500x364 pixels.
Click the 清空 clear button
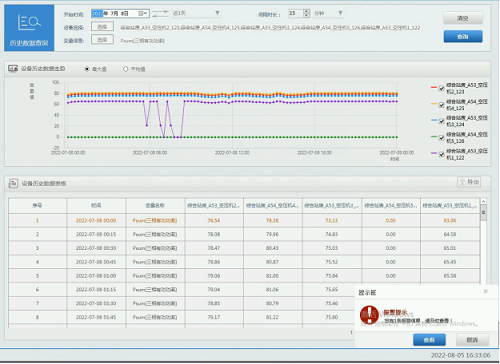463,18
